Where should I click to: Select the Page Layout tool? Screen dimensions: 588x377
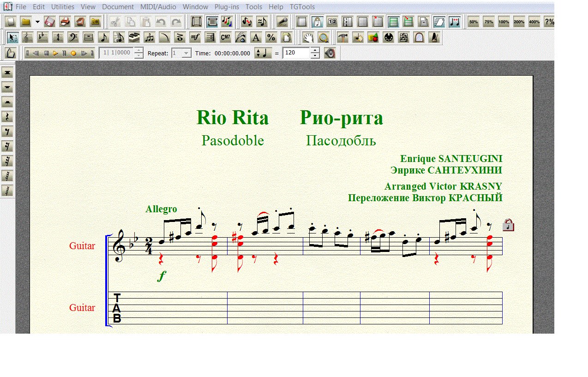(286, 37)
